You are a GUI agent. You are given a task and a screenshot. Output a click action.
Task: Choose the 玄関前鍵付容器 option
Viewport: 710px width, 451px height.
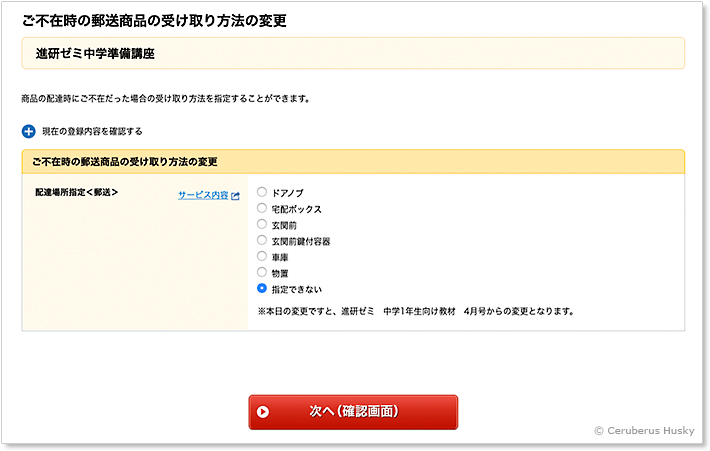coord(262,240)
